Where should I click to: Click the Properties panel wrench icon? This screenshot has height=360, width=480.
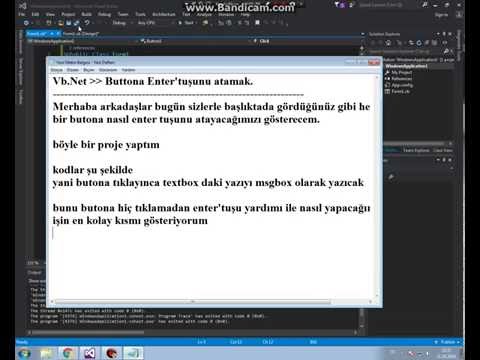391,176
